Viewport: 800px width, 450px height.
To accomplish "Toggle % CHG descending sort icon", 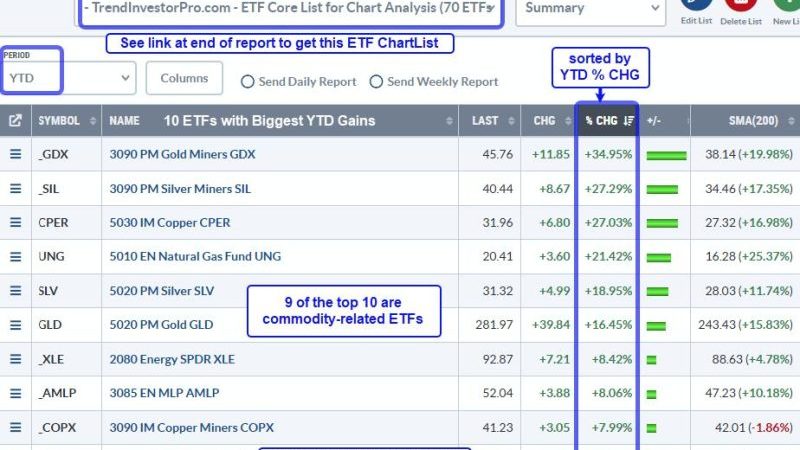I will point(629,121).
